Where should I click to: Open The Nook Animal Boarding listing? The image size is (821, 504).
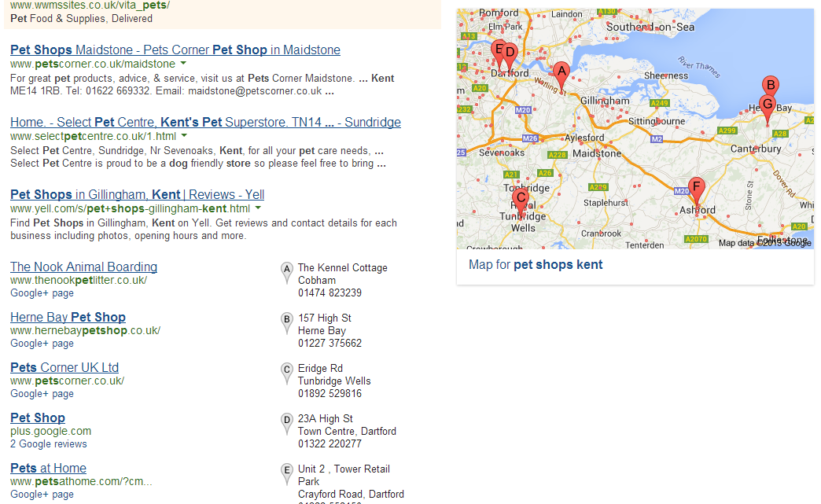click(x=83, y=267)
